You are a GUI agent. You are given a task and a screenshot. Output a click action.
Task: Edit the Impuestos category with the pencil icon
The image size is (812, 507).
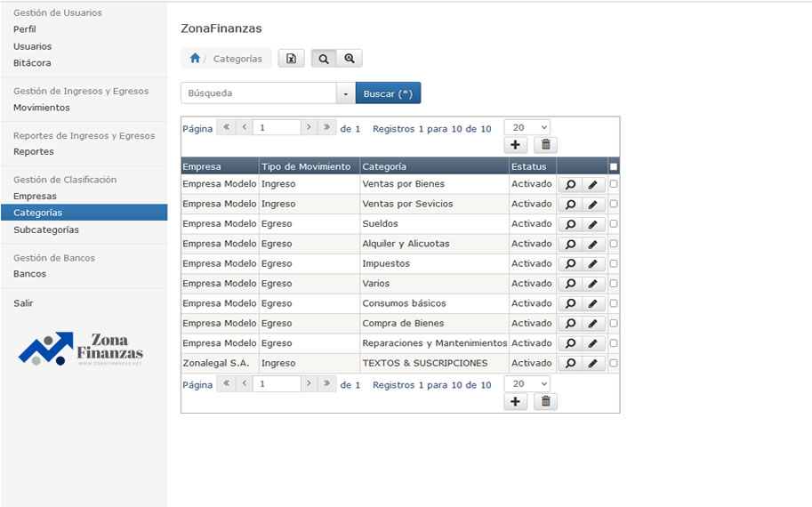[x=593, y=264]
